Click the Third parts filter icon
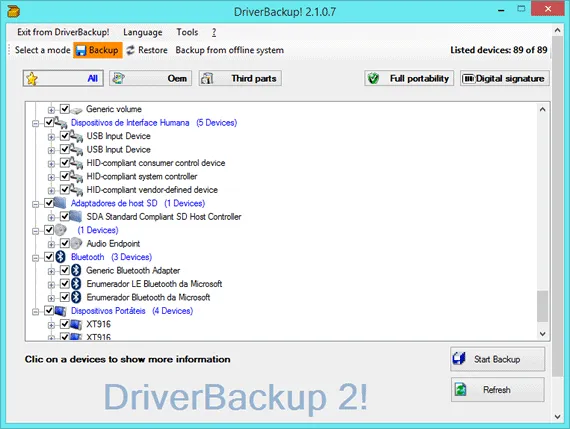Screen dimensions: 570x429 click(207, 78)
